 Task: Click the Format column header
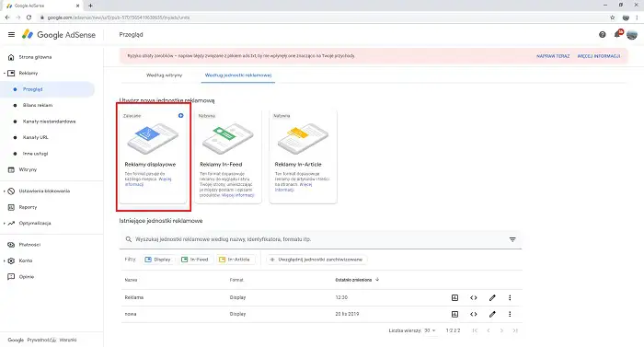pos(236,280)
